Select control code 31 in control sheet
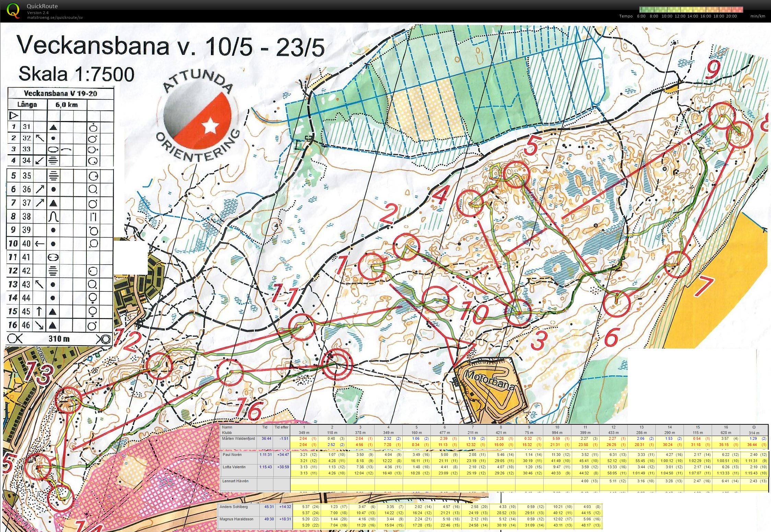This screenshot has width=771, height=532. point(26,127)
